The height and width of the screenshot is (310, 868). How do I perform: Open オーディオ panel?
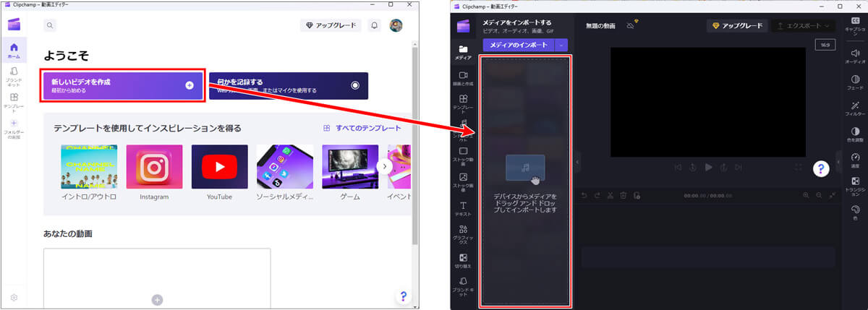pos(856,56)
